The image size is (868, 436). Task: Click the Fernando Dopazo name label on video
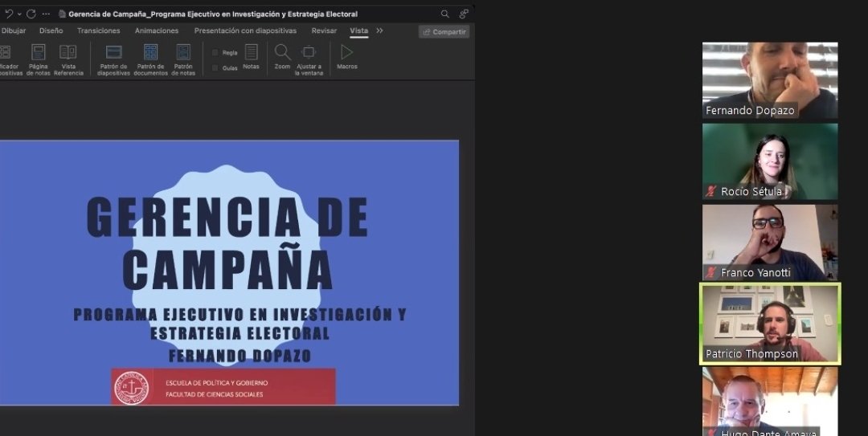pos(750,111)
